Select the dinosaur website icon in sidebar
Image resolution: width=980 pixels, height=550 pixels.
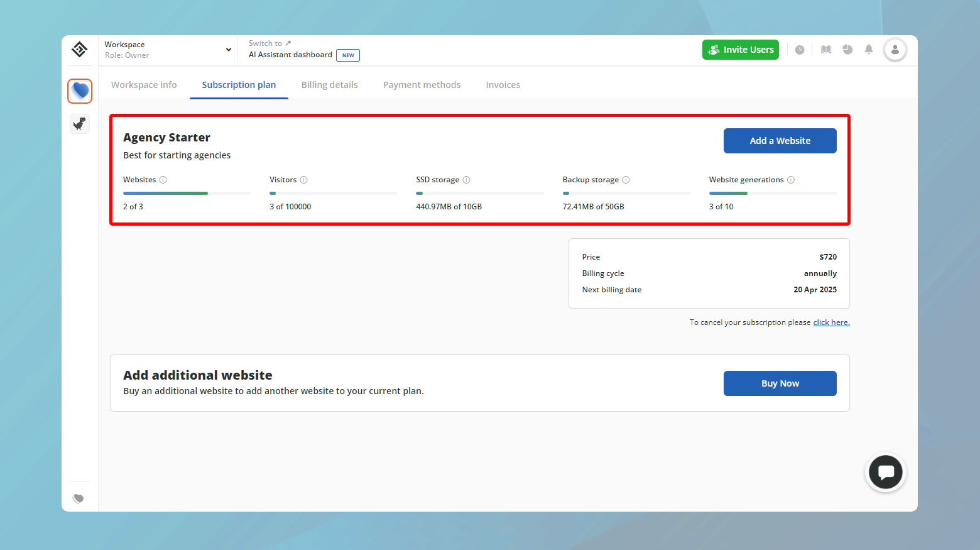80,123
